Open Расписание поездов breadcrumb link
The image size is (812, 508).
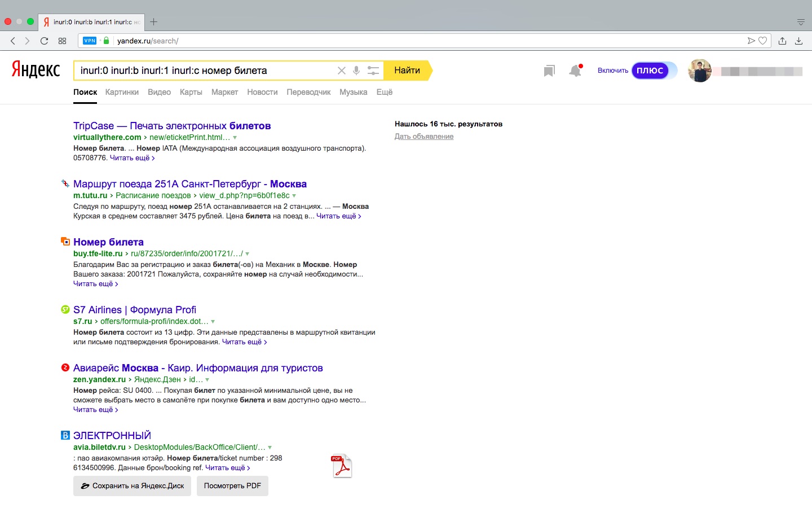[x=153, y=195]
